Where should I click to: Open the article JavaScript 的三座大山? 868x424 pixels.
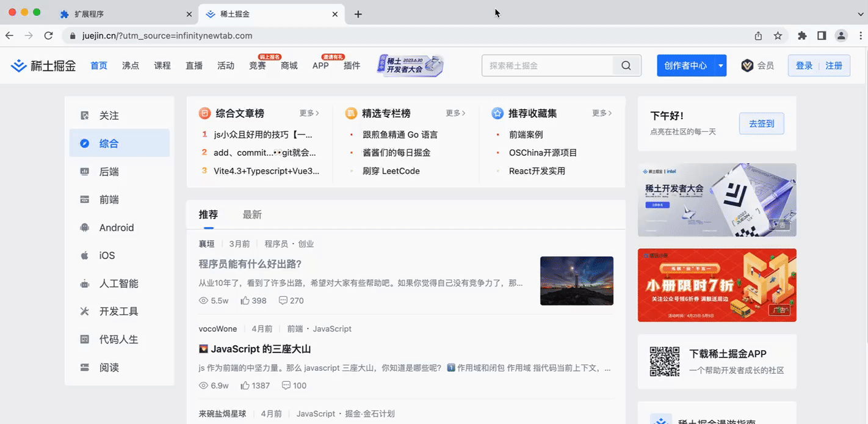(x=255, y=349)
